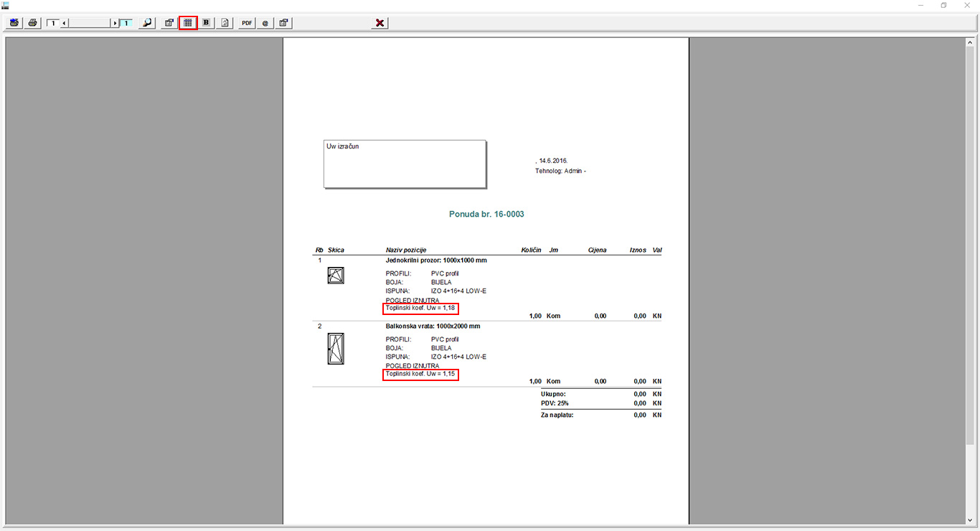Click the print icon in toolbar
This screenshot has width=980, height=531.
pyautogui.click(x=32, y=23)
